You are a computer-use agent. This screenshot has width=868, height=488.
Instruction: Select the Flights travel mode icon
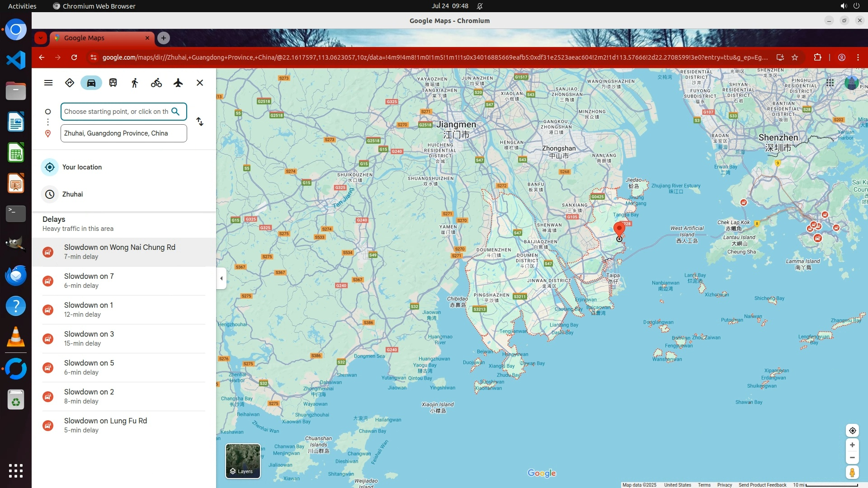[x=178, y=83]
